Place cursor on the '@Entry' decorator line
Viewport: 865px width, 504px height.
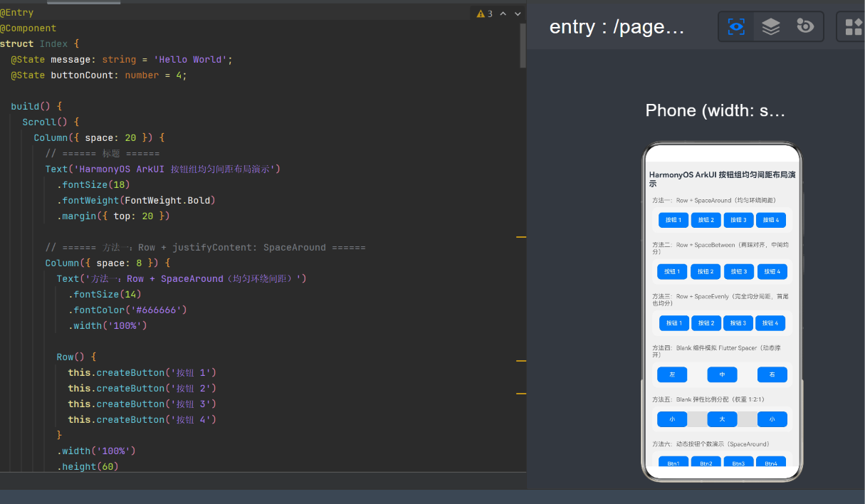[17, 12]
